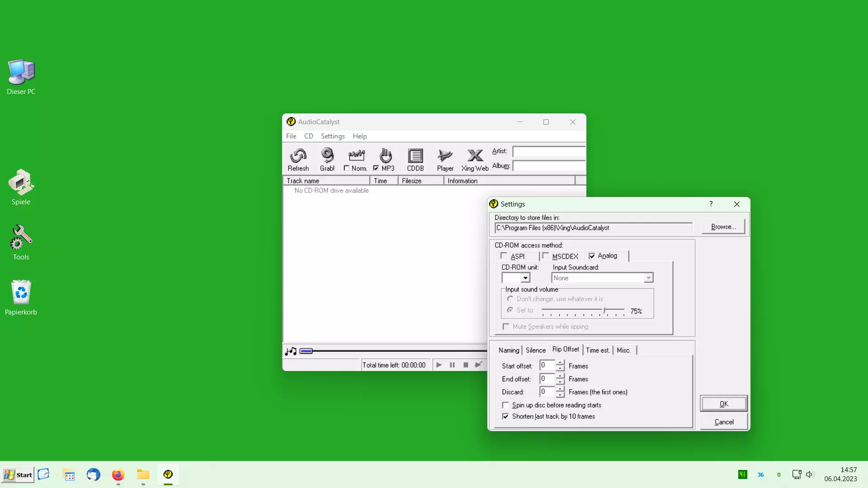
Task: Increase Discard frames with up arrow
Action: coord(560,389)
